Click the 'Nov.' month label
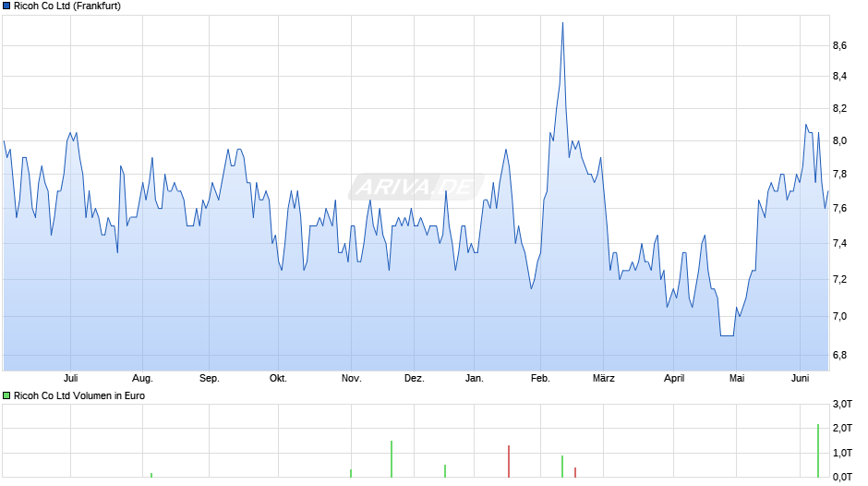The height and width of the screenshot is (486, 868). point(351,378)
